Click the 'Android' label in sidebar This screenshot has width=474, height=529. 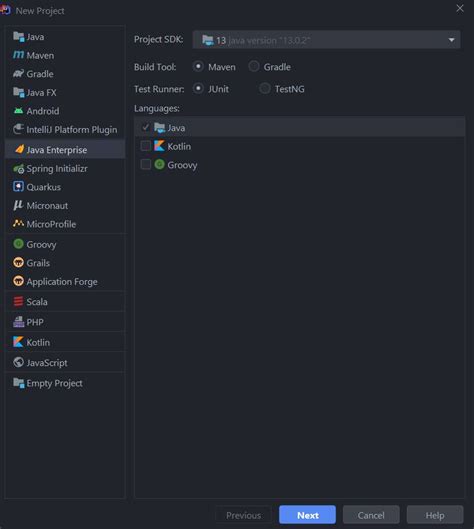[x=43, y=111]
